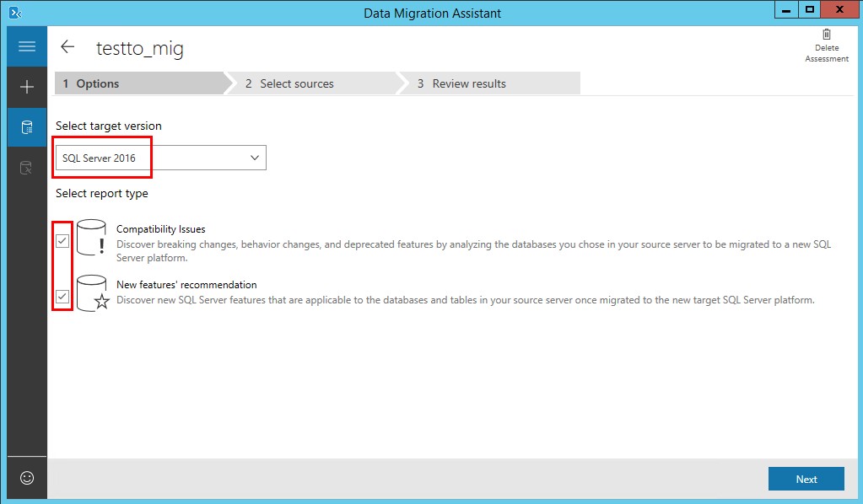Open the SQL Server 2016 target version dropdown
This screenshot has width=863, height=504.
tap(161, 158)
